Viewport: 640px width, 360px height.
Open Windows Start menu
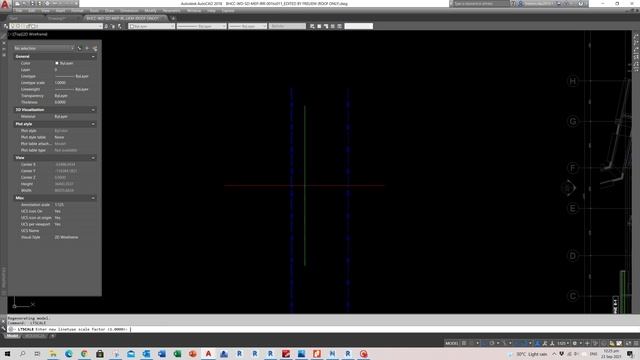[7, 354]
